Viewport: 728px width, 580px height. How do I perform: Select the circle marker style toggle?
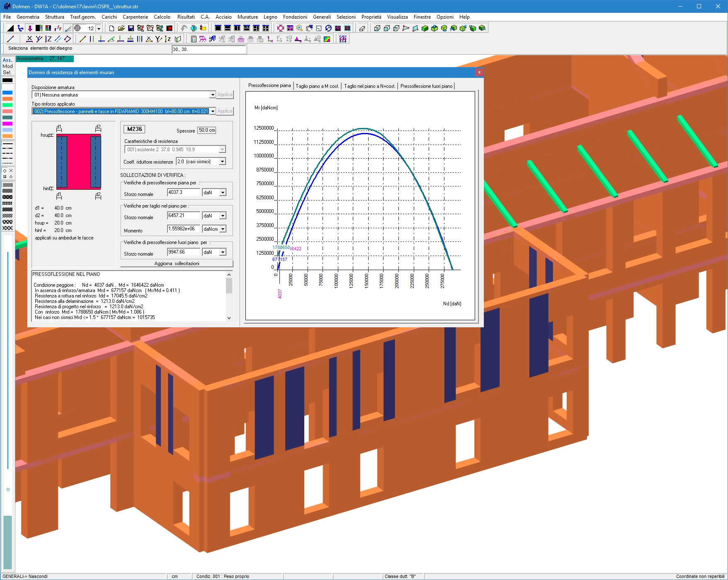tap(5, 171)
